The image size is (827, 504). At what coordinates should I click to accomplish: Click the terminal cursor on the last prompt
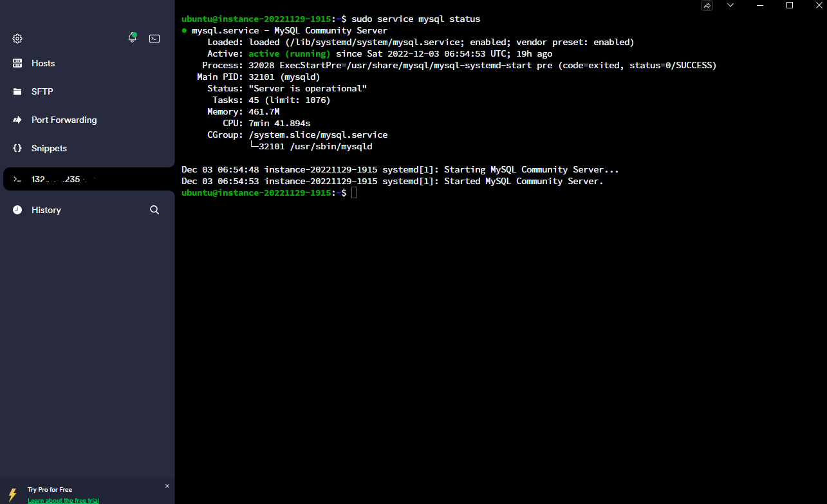coord(354,193)
